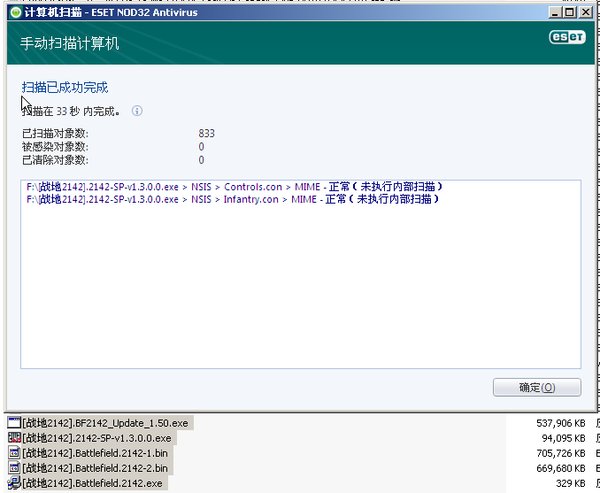Click the 2142-SP-v1.3.0.0.exe file icon
Image resolution: width=600 pixels, height=493 pixels.
14,437
